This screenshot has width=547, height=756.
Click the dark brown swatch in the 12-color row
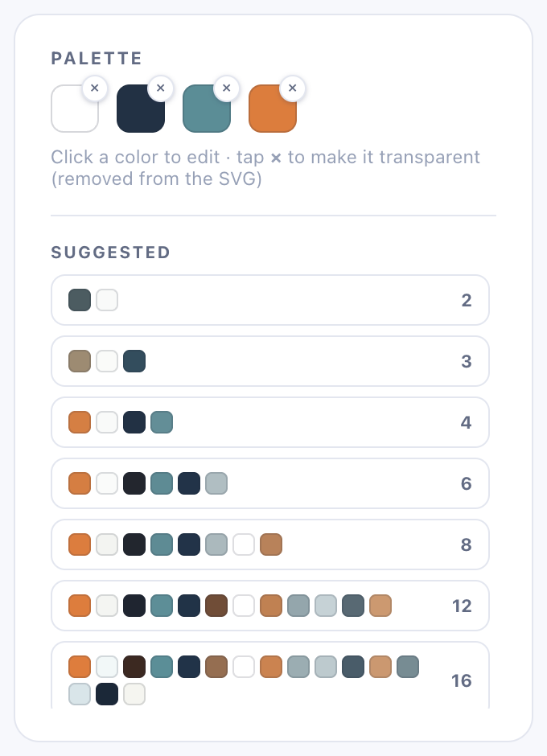pos(216,606)
